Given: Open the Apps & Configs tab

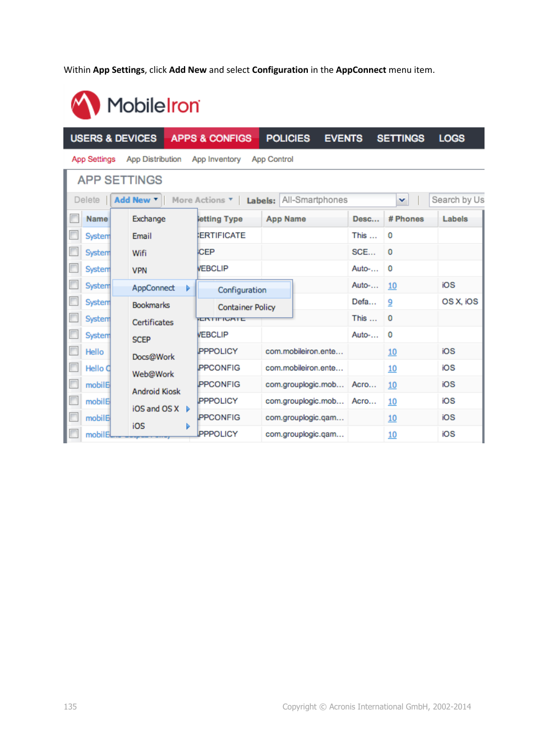Looking at the screenshot, I should [211, 138].
